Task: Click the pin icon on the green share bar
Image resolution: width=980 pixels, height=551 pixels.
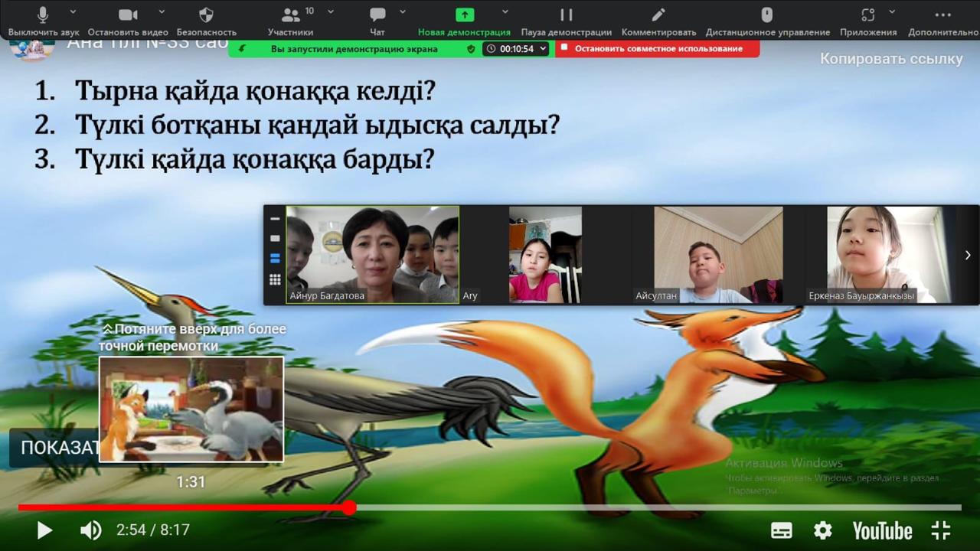Action: click(241, 48)
